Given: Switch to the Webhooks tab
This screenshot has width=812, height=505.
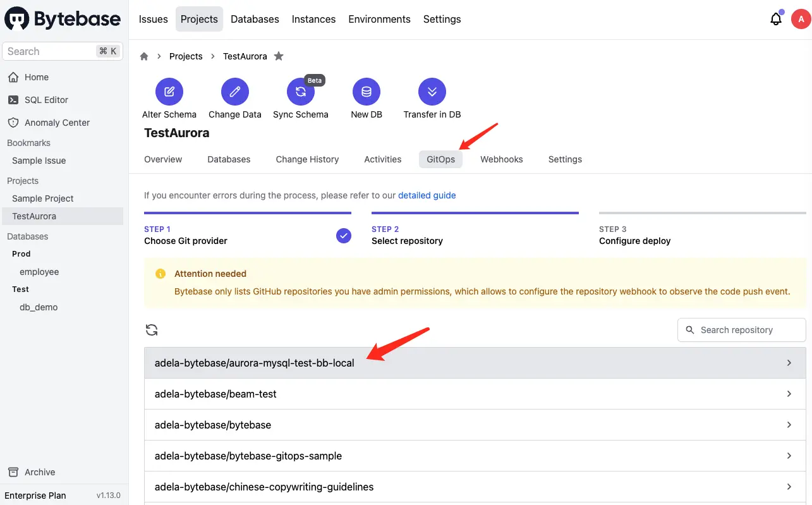Looking at the screenshot, I should (x=501, y=159).
